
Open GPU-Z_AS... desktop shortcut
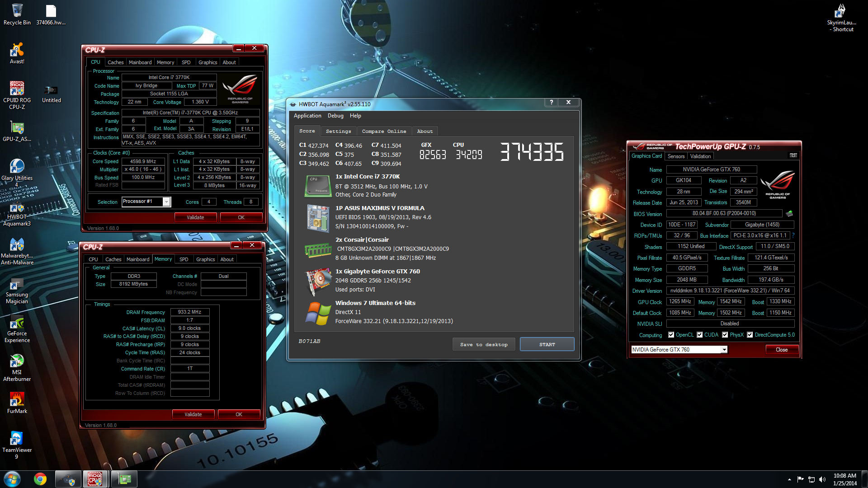pos(17,131)
